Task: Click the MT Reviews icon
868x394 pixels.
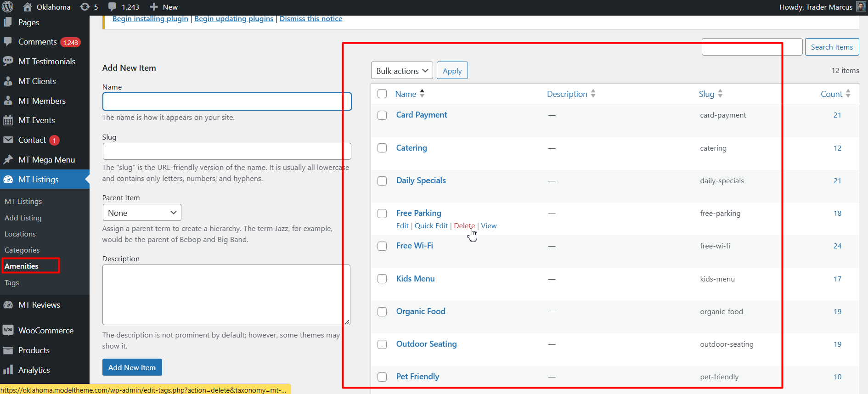Action: [x=8, y=305]
